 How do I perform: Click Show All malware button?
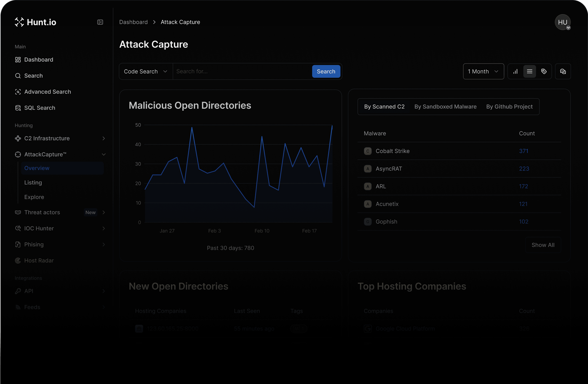pos(543,245)
